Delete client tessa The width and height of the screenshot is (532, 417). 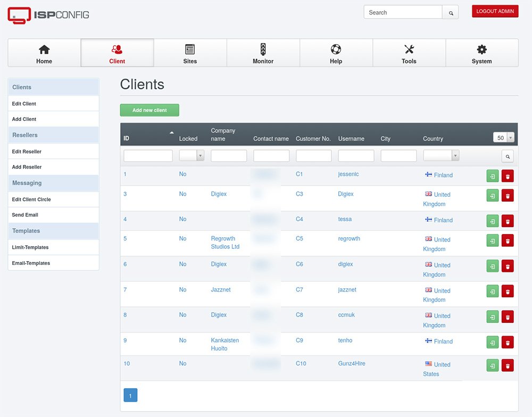click(x=508, y=221)
